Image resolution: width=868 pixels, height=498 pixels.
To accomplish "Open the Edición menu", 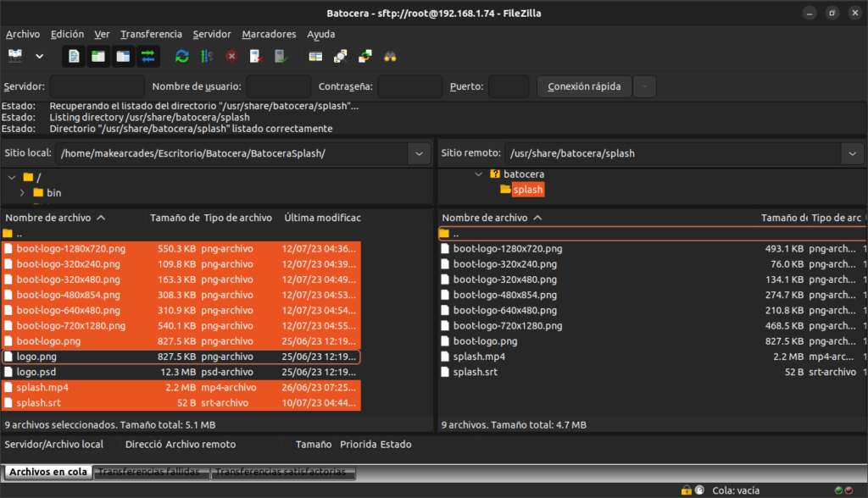I will pos(67,34).
